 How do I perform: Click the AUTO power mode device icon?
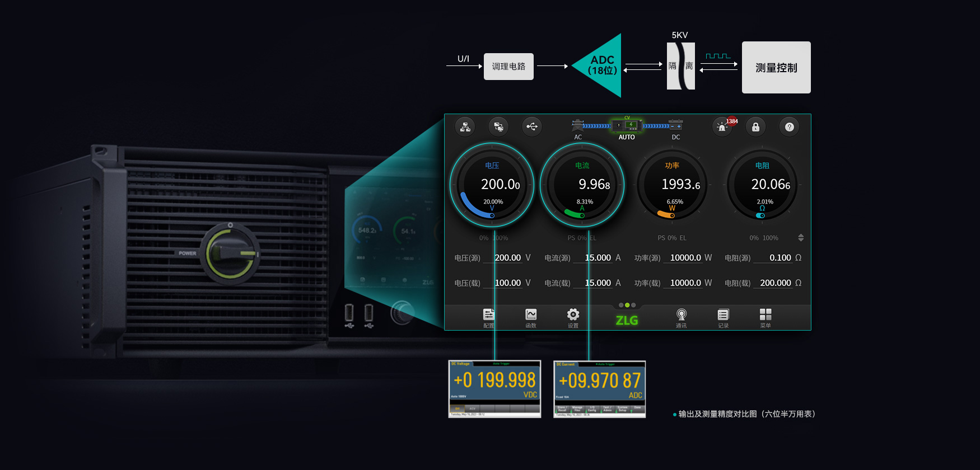click(x=627, y=126)
